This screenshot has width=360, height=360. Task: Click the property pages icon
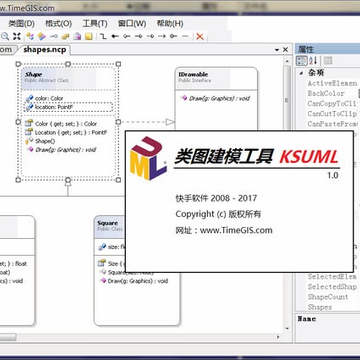tap(328, 61)
